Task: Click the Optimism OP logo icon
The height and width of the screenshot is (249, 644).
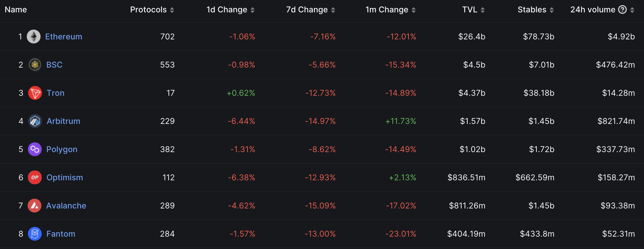Action: point(35,177)
